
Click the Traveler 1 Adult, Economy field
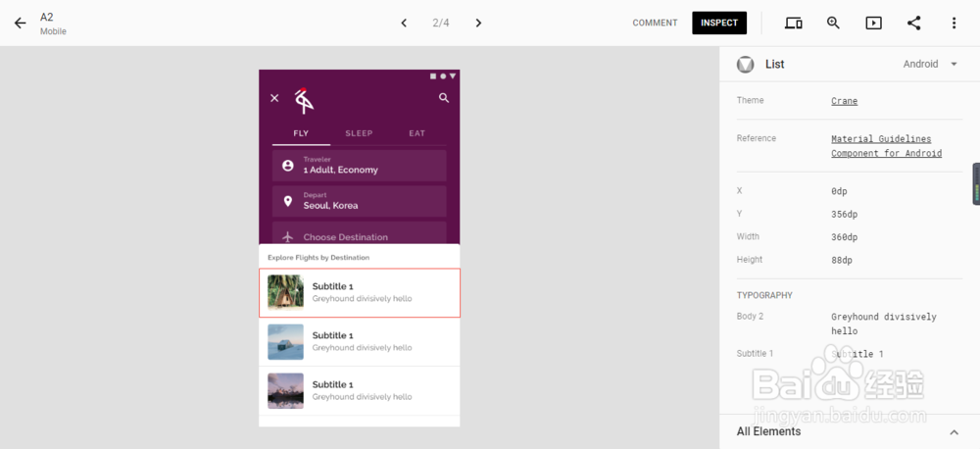(360, 165)
